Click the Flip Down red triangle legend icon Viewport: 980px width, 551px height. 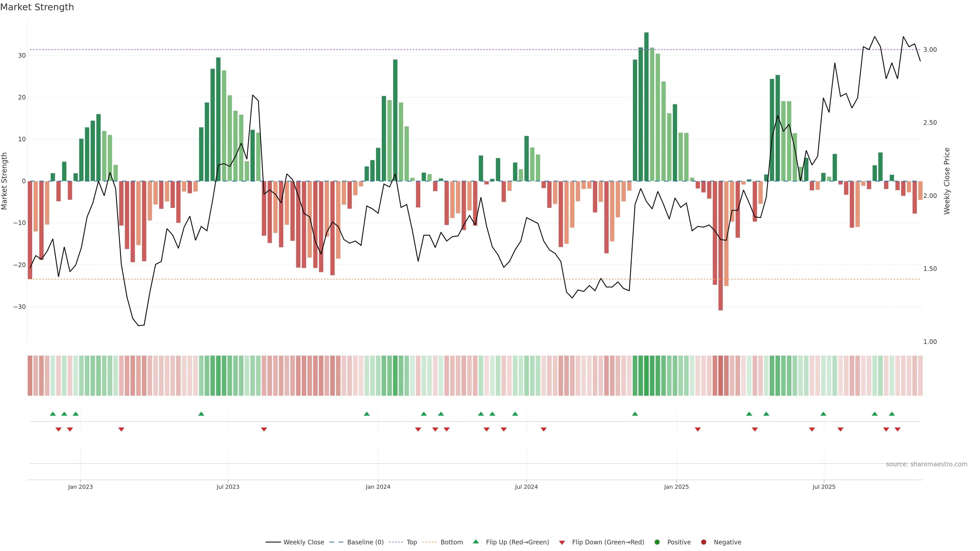562,543
